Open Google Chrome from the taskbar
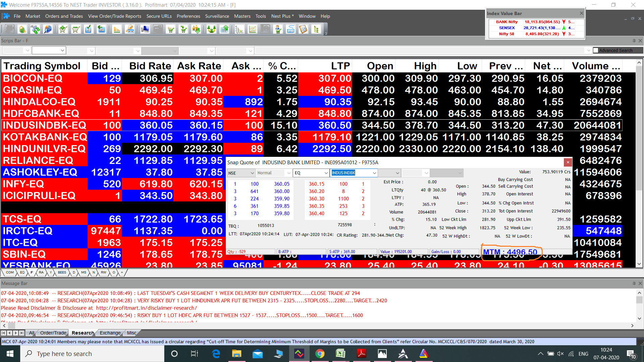 tap(320, 354)
